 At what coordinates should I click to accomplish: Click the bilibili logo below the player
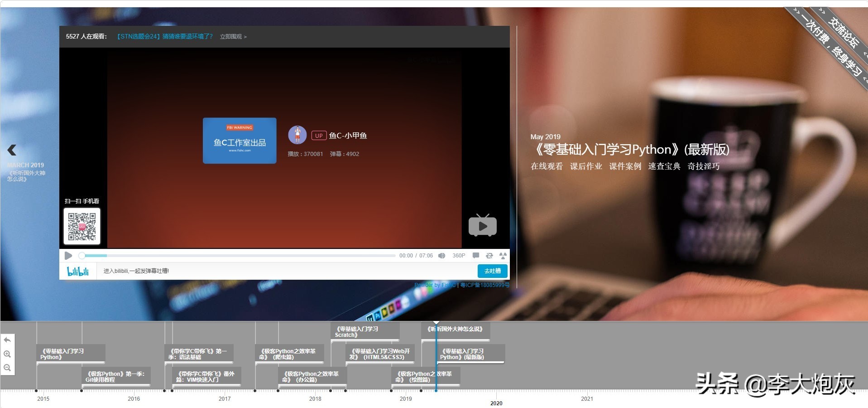click(x=78, y=271)
